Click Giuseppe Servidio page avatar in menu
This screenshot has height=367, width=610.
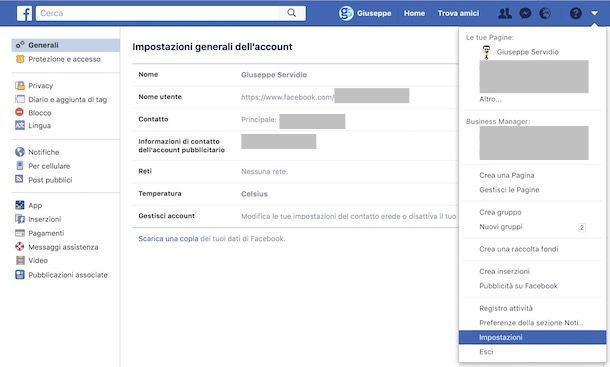click(486, 52)
